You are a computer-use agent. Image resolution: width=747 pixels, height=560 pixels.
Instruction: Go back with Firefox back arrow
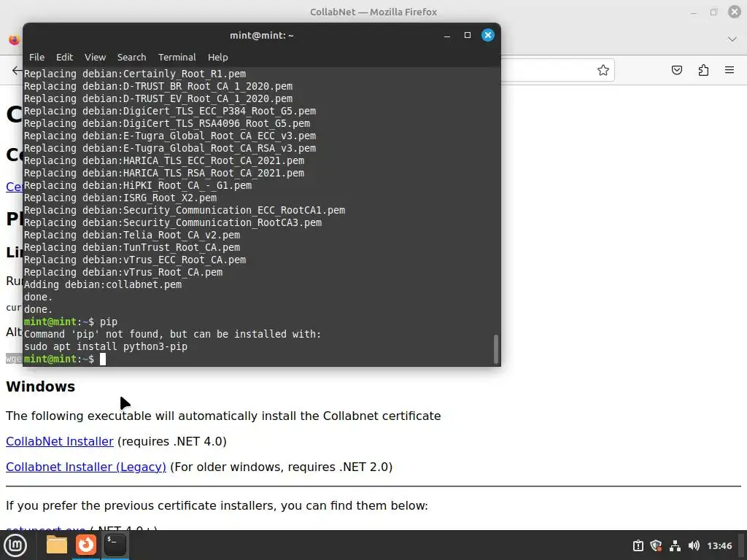tap(17, 71)
